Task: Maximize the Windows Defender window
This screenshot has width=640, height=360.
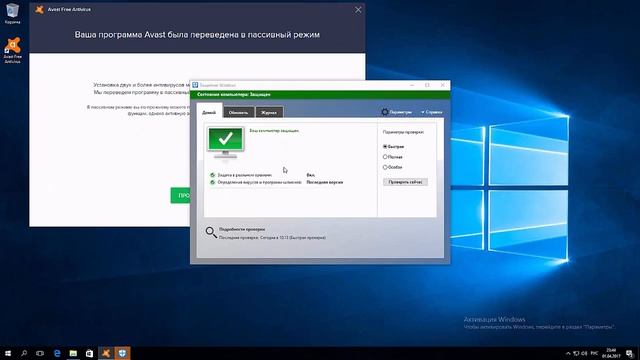Action: (x=427, y=85)
